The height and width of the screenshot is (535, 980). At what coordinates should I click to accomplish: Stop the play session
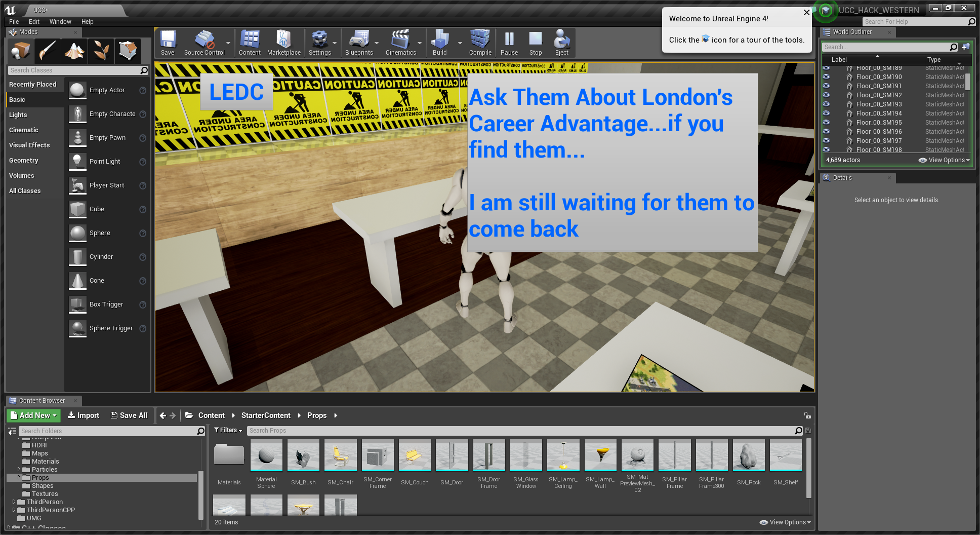tap(536, 43)
